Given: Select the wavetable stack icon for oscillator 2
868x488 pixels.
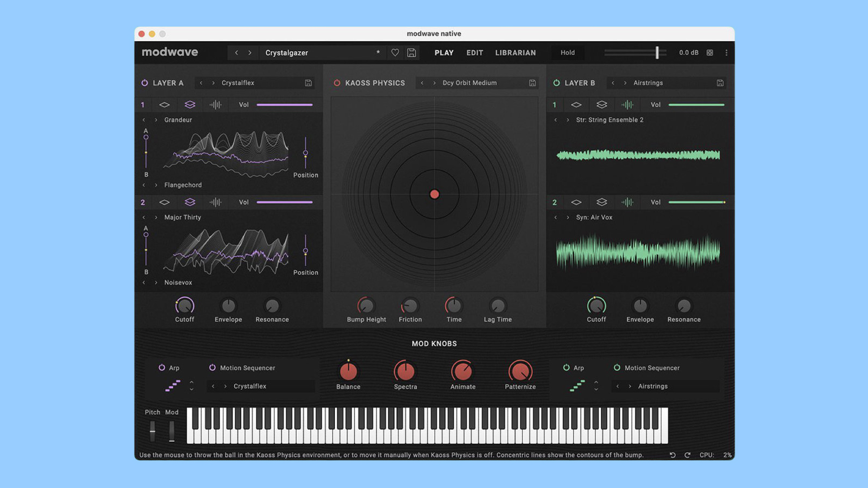Looking at the screenshot, I should click(190, 202).
